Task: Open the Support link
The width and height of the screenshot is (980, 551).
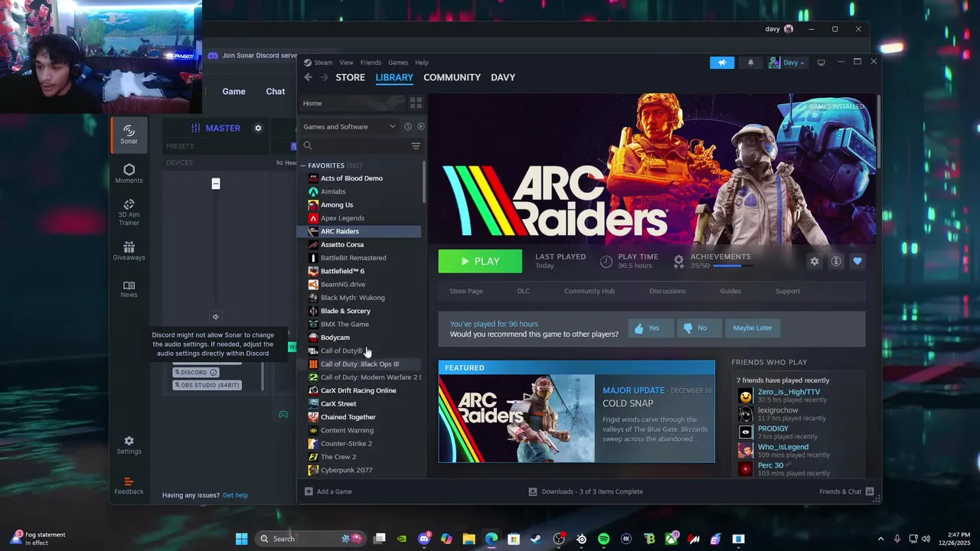Action: coord(788,291)
